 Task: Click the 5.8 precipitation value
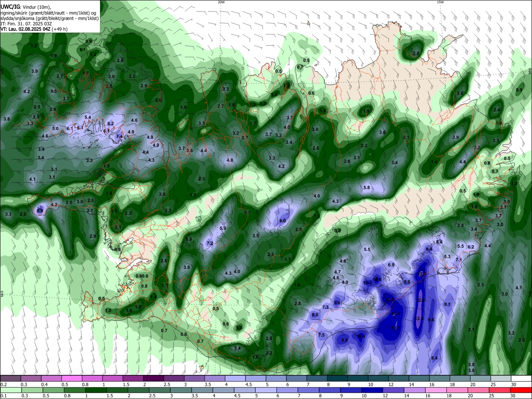pyautogui.click(x=367, y=187)
